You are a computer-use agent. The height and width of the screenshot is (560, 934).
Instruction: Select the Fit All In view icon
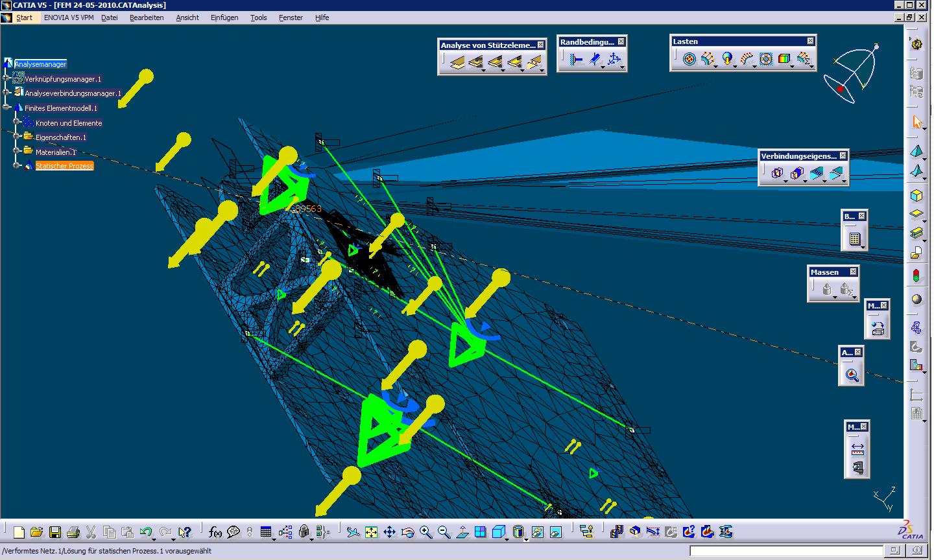371,533
